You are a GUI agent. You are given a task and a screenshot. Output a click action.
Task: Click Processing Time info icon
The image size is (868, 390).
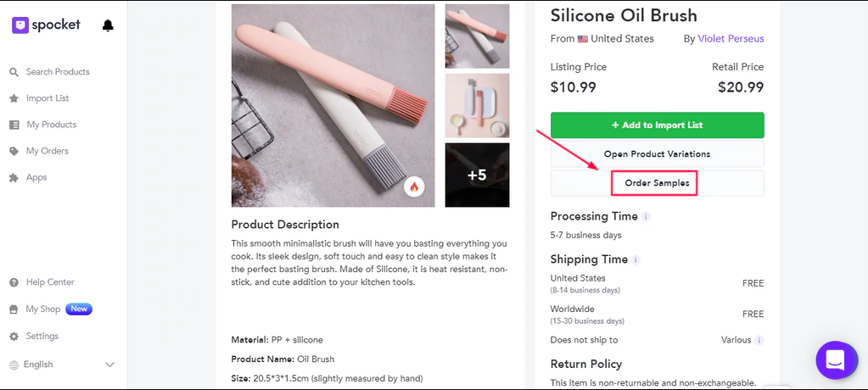(x=646, y=217)
